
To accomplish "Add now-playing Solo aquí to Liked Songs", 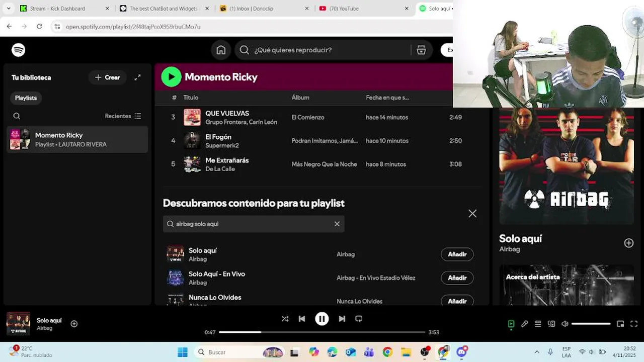I will pos(74,324).
